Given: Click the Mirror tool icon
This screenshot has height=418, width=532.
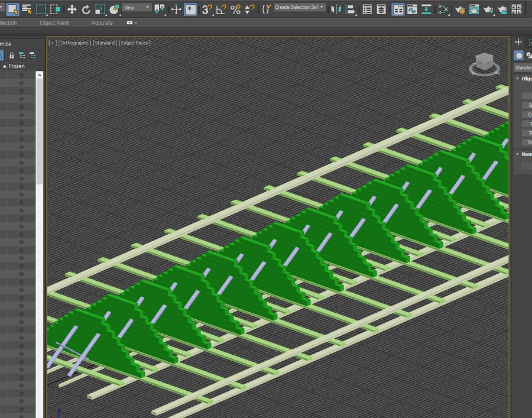Looking at the screenshot, I should tap(336, 9).
